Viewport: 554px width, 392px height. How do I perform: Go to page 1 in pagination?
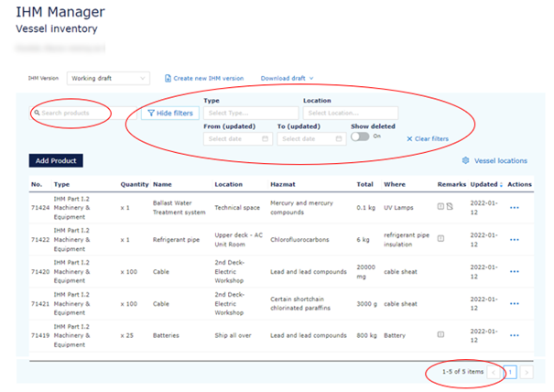pos(511,372)
